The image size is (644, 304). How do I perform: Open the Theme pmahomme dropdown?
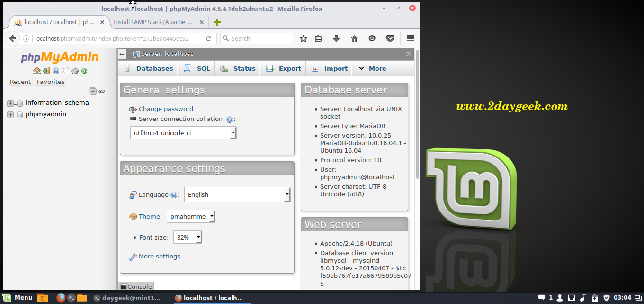point(191,216)
